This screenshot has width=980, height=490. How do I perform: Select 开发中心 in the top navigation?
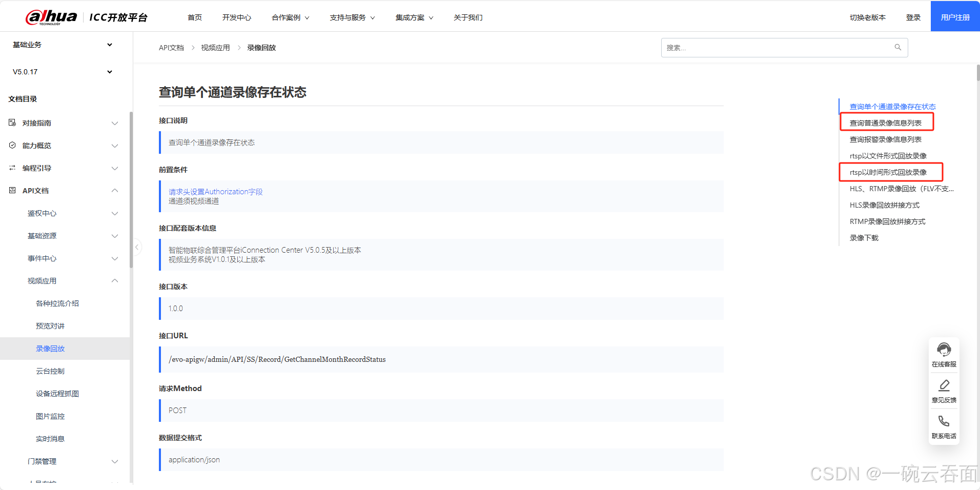coord(236,17)
